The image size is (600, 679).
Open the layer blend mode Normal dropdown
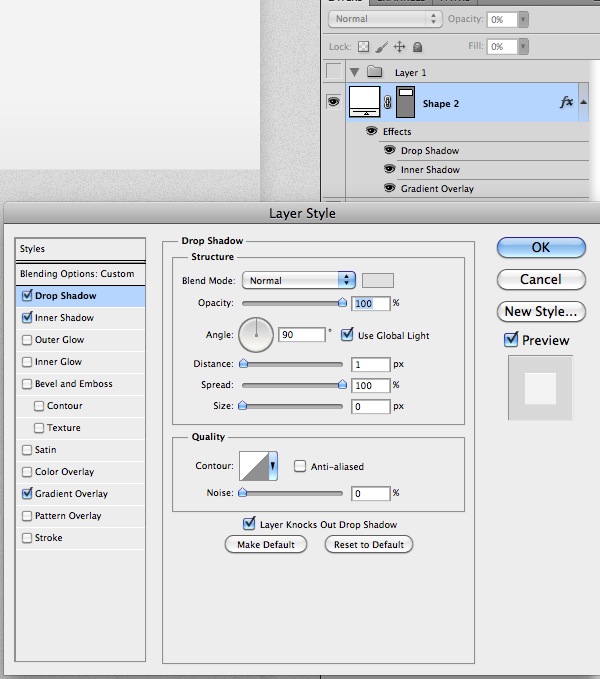[385, 19]
